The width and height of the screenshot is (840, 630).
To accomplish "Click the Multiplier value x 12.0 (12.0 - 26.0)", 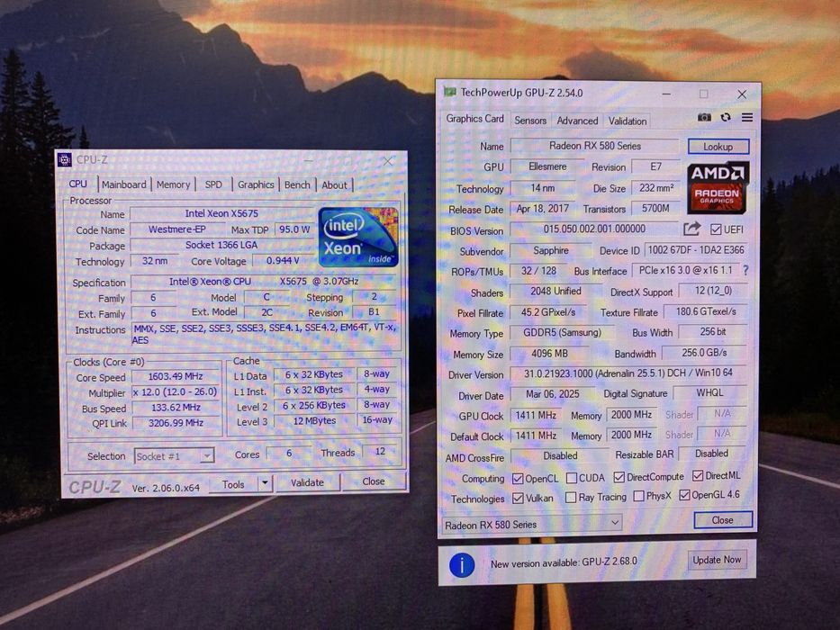I will (x=176, y=392).
